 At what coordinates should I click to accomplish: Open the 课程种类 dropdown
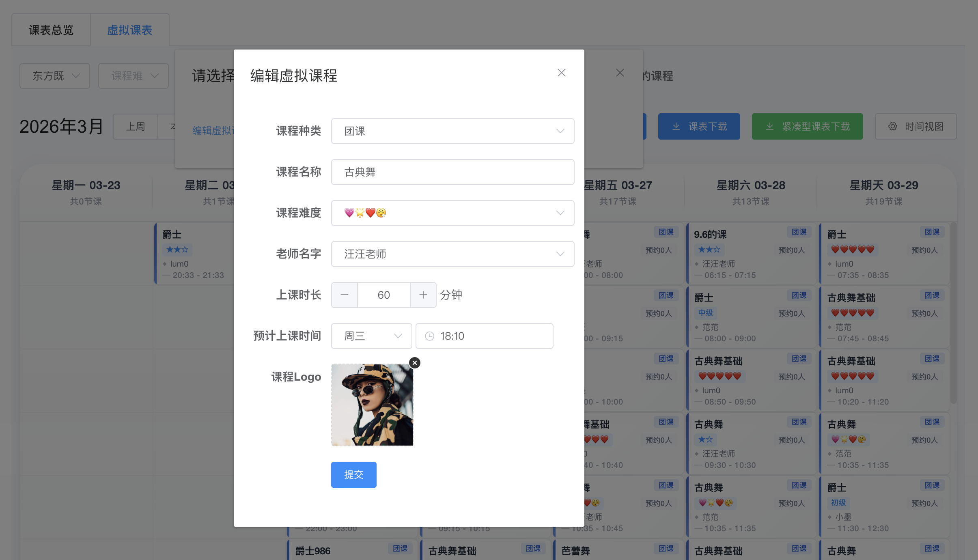point(452,131)
